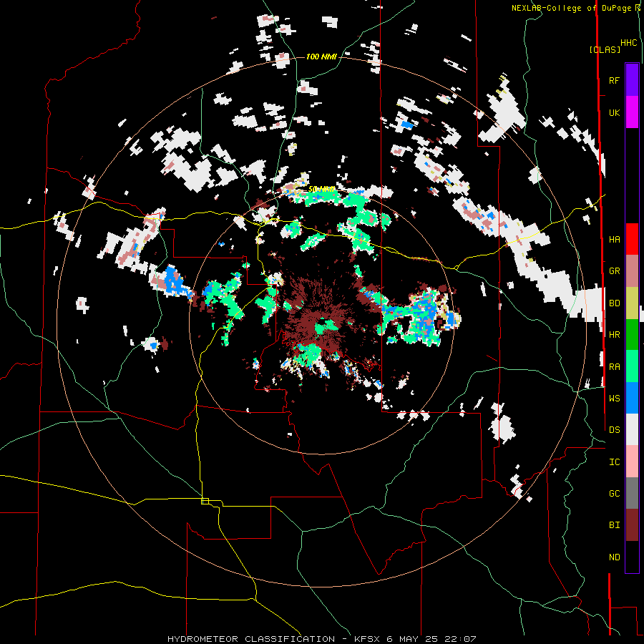Click the HA legend label
The height and width of the screenshot is (644, 644).
pos(615,239)
